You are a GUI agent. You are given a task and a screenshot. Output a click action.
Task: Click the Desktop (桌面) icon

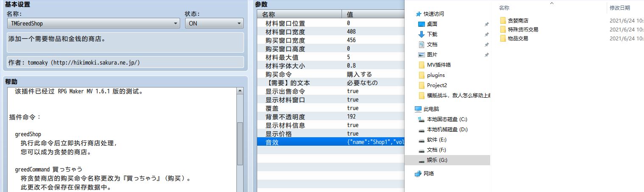coord(421,24)
